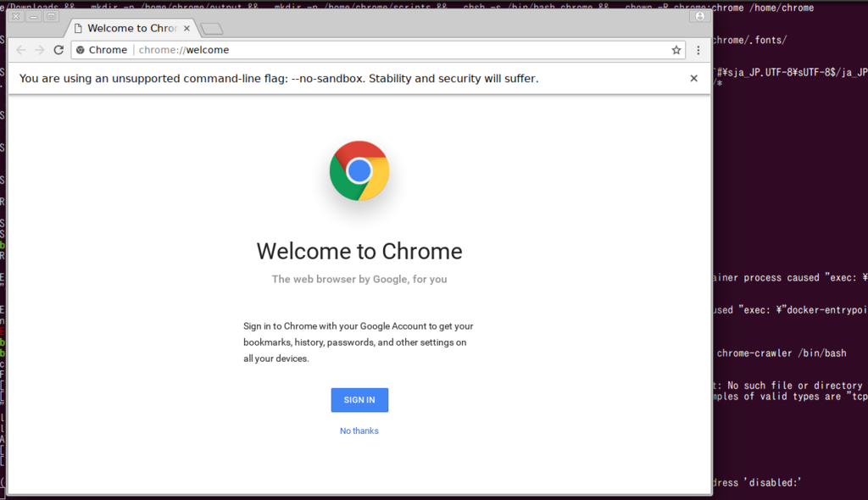The width and height of the screenshot is (868, 500).
Task: Click terminal text 'No such file or directory'
Action: 795,386
